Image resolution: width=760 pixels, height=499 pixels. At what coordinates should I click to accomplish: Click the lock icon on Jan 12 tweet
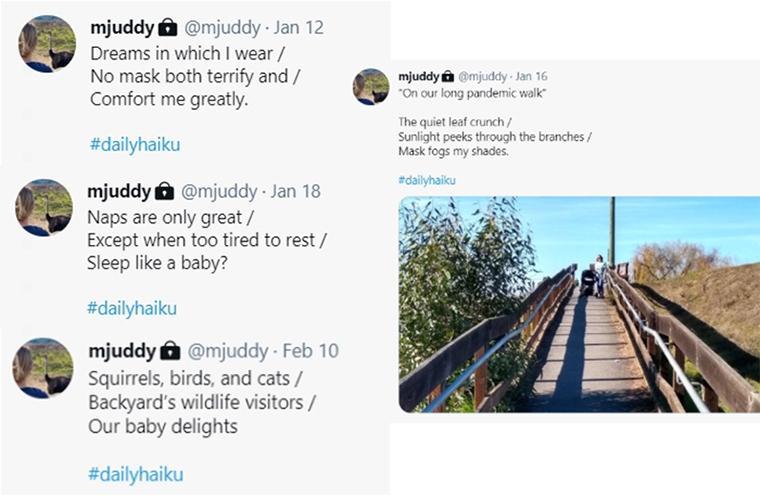pyautogui.click(x=167, y=28)
